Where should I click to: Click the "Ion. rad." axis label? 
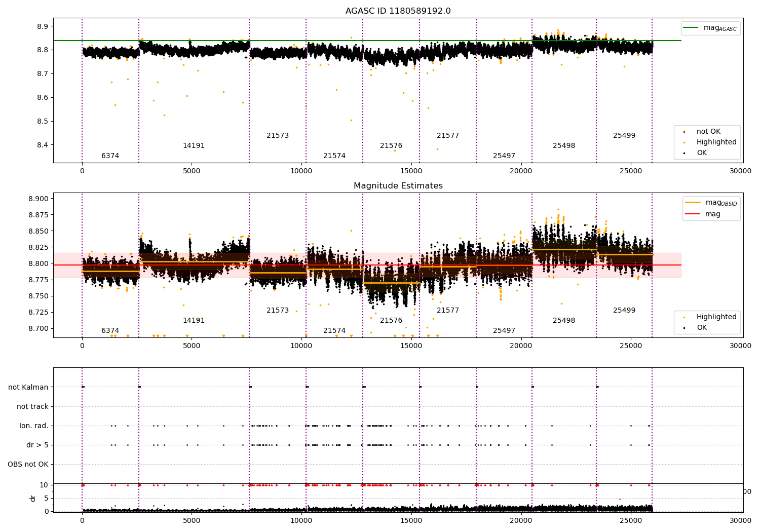click(34, 426)
